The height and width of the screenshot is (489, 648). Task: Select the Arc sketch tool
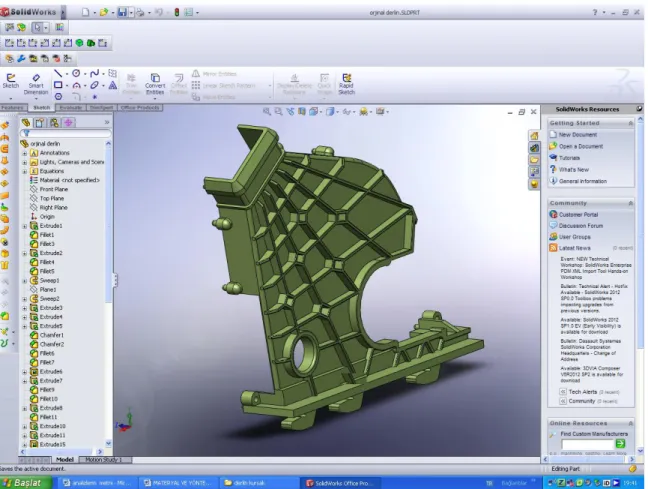tap(76, 85)
